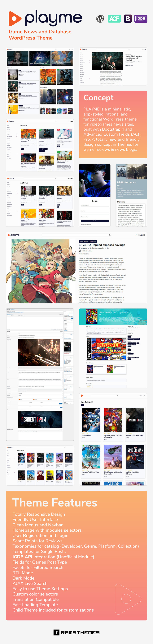153x644 pixels.
Task: Open hamburger menu in mobile All Games header
Action: pyautogui.click(x=145, y=396)
